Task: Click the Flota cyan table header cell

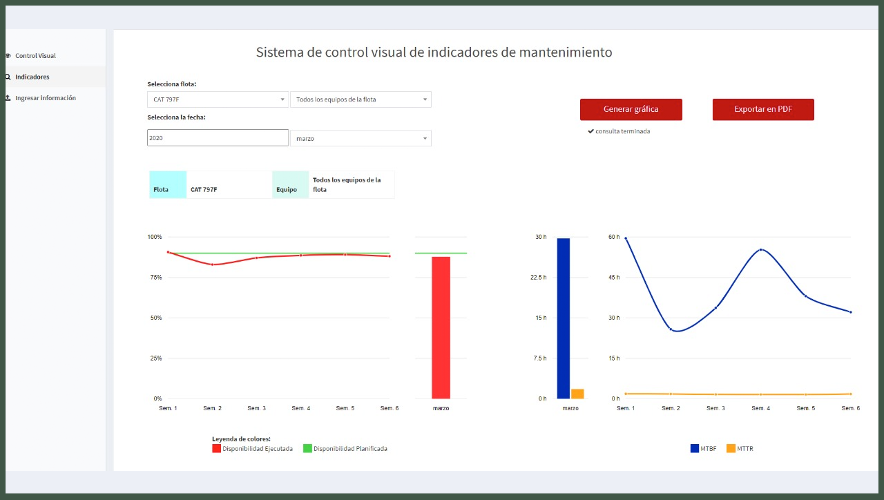Action: (x=167, y=185)
